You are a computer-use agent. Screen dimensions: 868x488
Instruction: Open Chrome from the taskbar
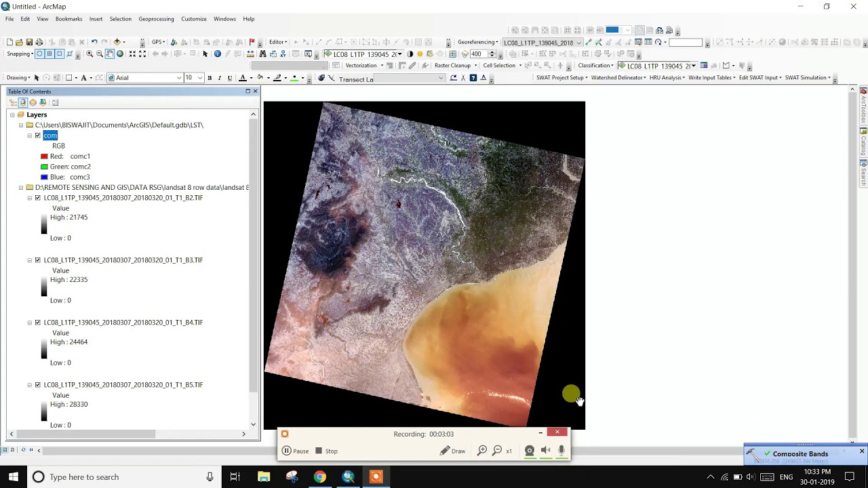319,477
